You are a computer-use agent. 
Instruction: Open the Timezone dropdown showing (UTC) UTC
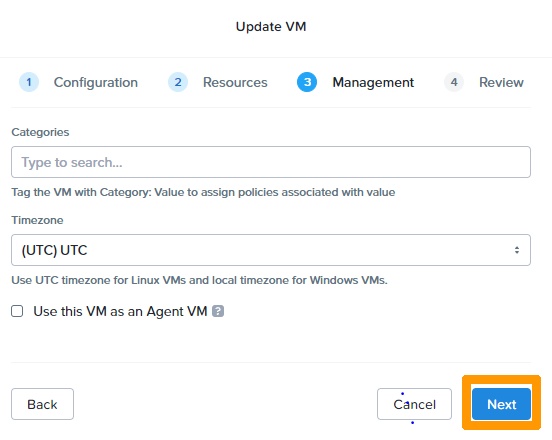point(271,250)
